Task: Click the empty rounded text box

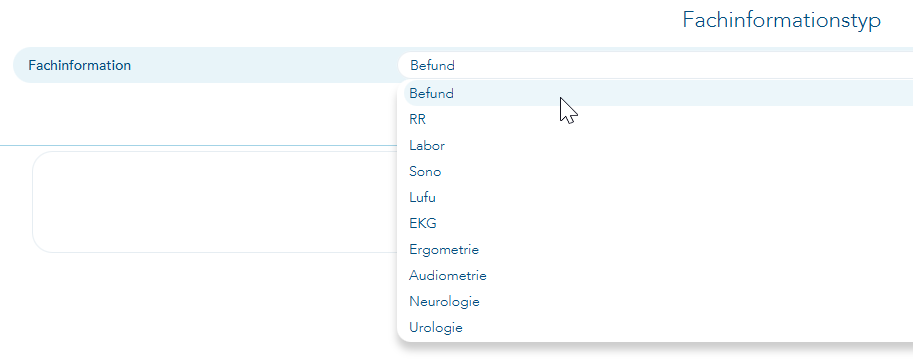Action: (215, 202)
